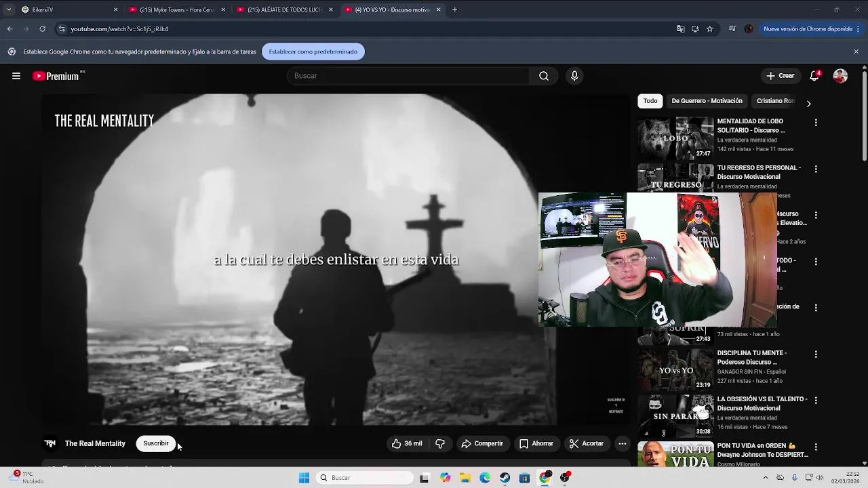Open Chrome profile avatar

click(x=749, y=29)
